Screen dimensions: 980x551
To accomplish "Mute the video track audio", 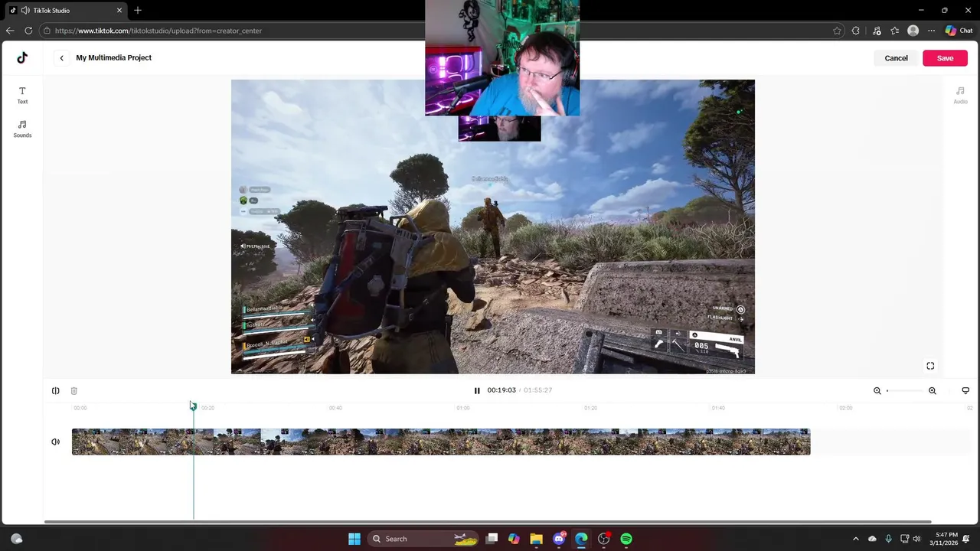I will 56,442.
